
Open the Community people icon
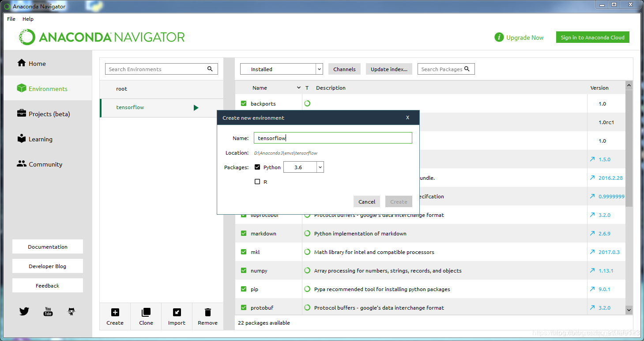click(x=22, y=164)
